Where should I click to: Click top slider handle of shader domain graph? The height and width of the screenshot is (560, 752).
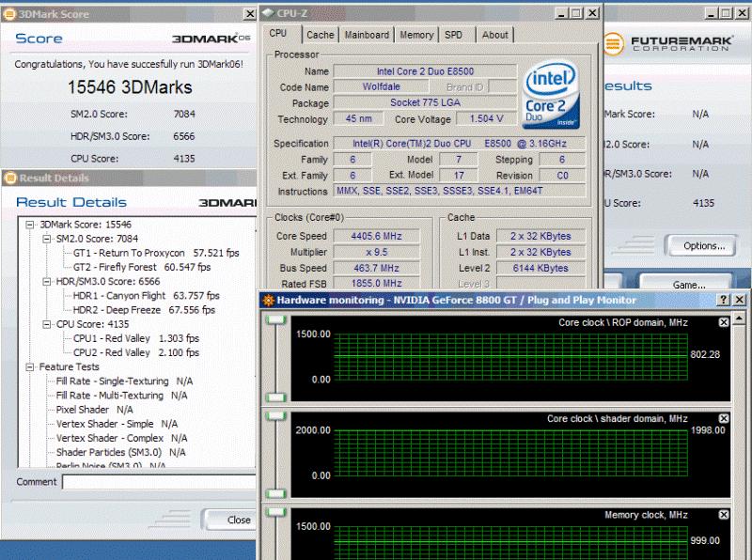tap(276, 415)
